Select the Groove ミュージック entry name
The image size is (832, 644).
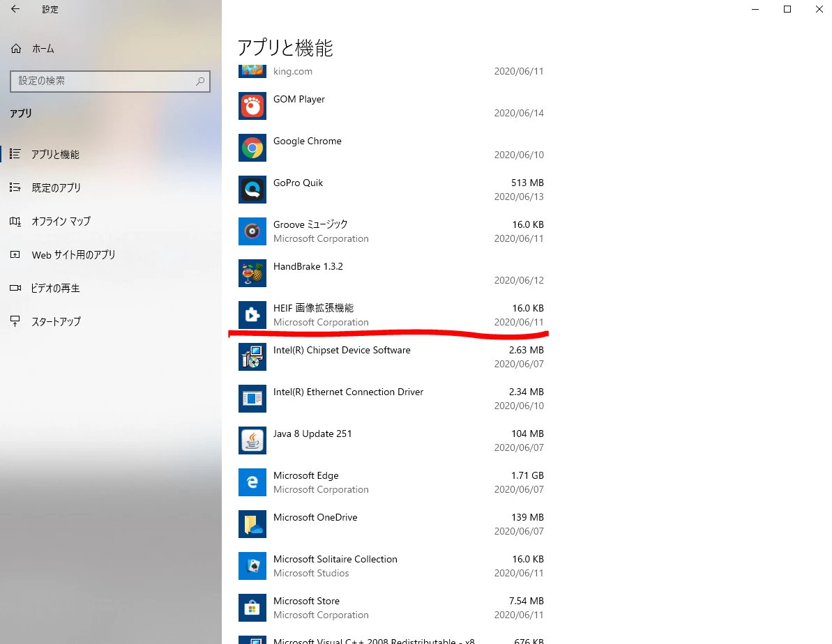(x=310, y=224)
